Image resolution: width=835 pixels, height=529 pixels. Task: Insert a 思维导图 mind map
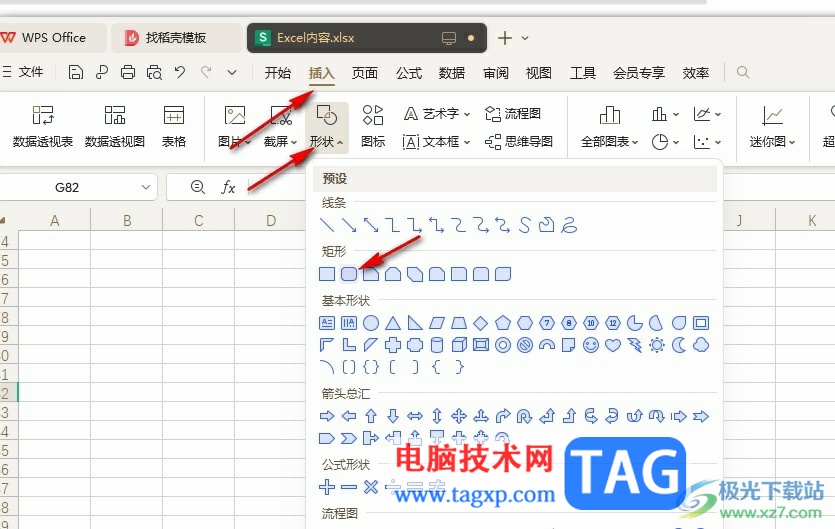coord(519,142)
